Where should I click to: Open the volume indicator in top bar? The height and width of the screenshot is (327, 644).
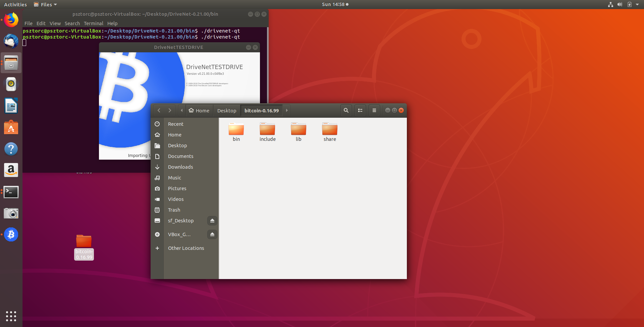coord(620,4)
